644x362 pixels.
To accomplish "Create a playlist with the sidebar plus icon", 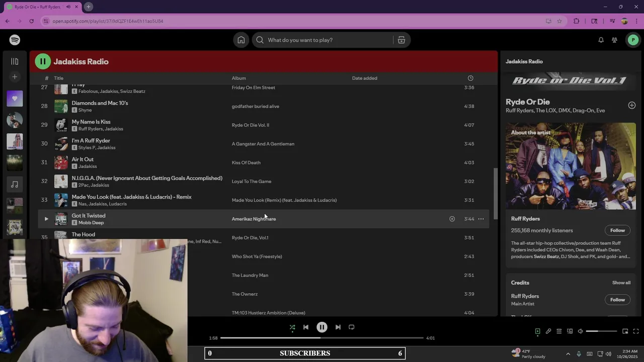I will point(15,77).
